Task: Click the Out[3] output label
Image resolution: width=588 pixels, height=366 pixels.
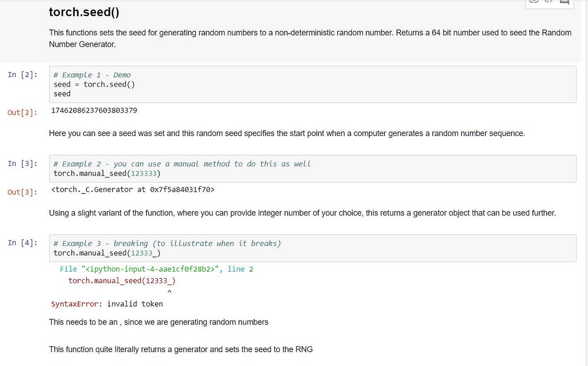Action: click(x=22, y=192)
